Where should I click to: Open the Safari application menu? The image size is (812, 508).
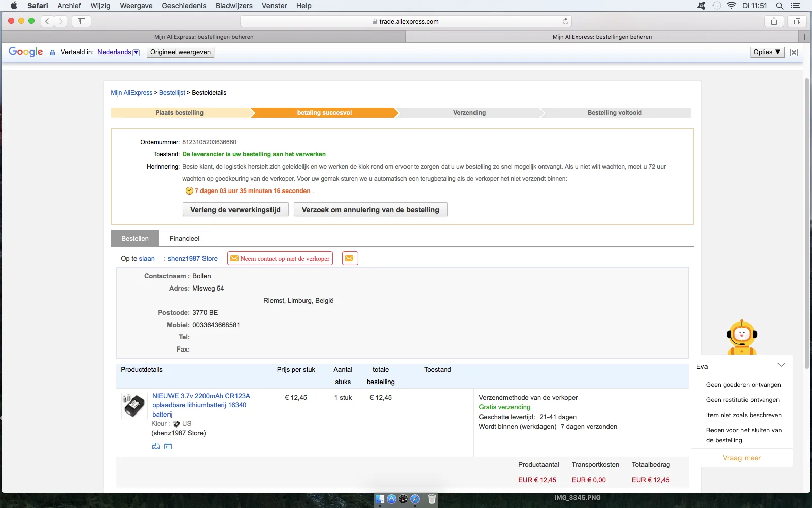click(x=38, y=6)
